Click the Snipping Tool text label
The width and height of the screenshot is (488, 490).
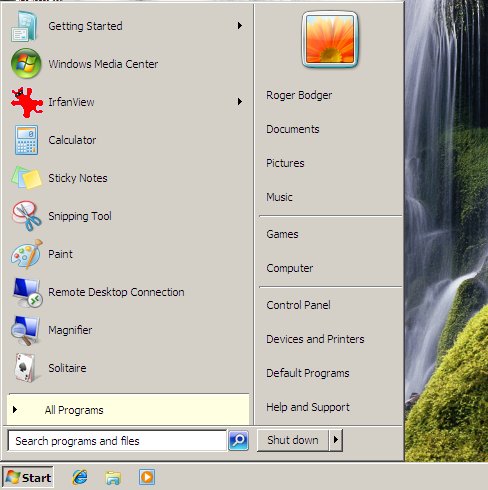coord(80,216)
